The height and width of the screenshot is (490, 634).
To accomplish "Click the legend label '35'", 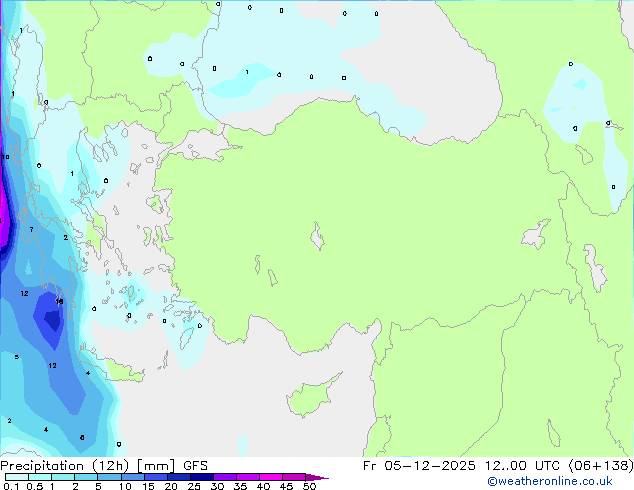I will (240, 486).
